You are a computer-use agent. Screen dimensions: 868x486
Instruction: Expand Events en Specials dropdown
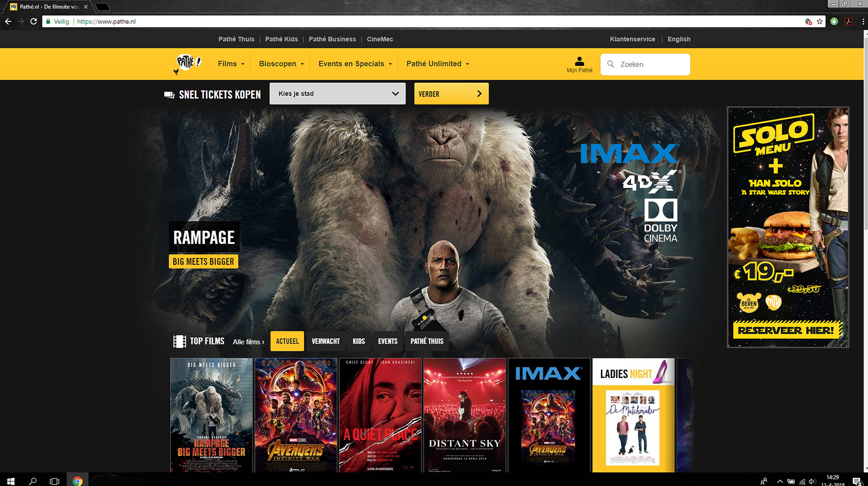click(355, 64)
